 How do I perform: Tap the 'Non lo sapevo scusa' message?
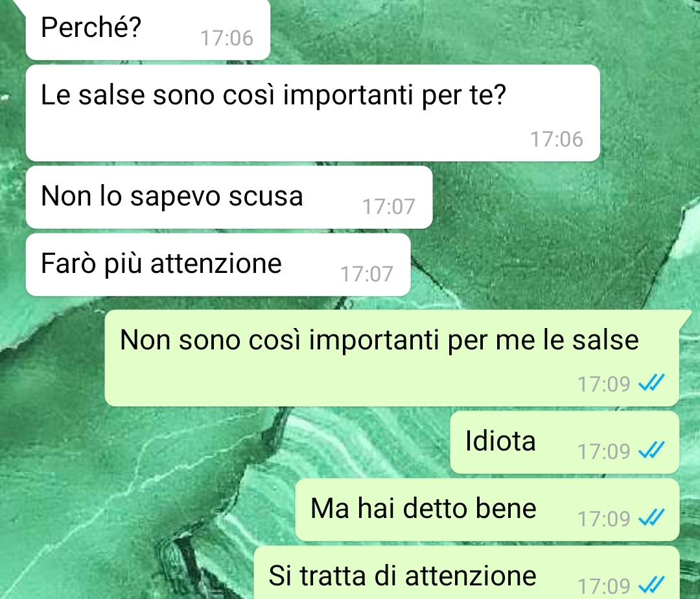pyautogui.click(x=229, y=197)
